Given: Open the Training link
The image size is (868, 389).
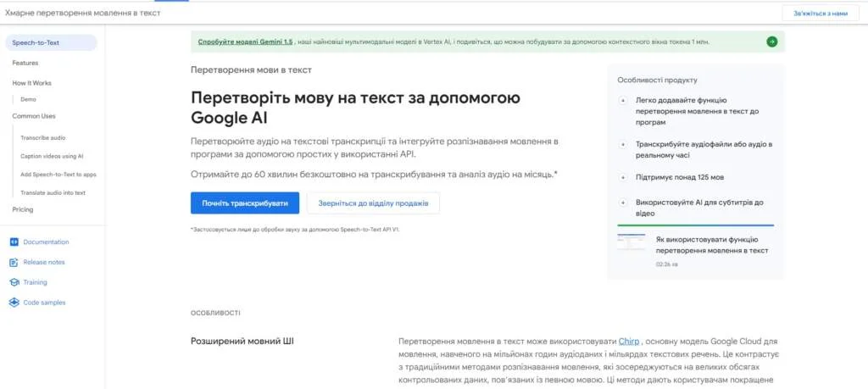Looking at the screenshot, I should pyautogui.click(x=35, y=282).
